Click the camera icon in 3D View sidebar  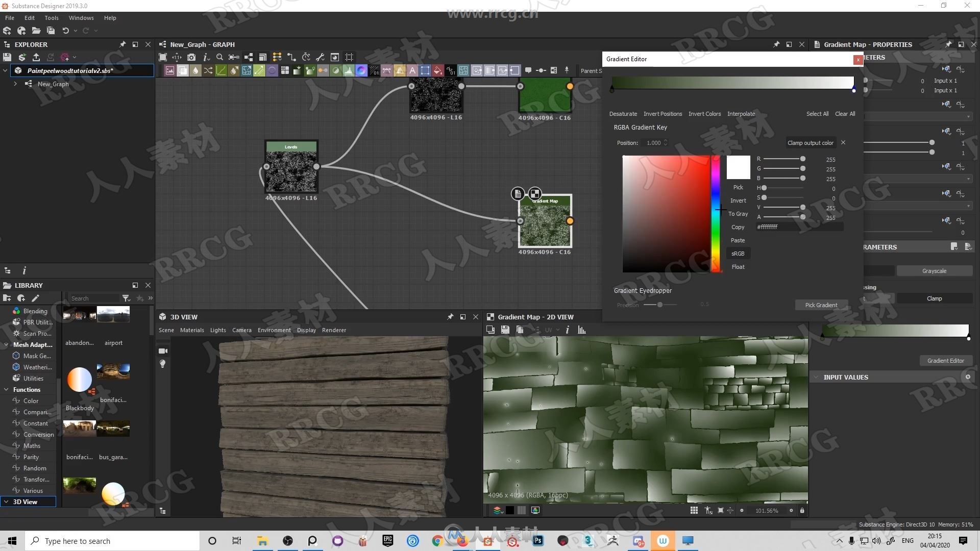tap(163, 351)
